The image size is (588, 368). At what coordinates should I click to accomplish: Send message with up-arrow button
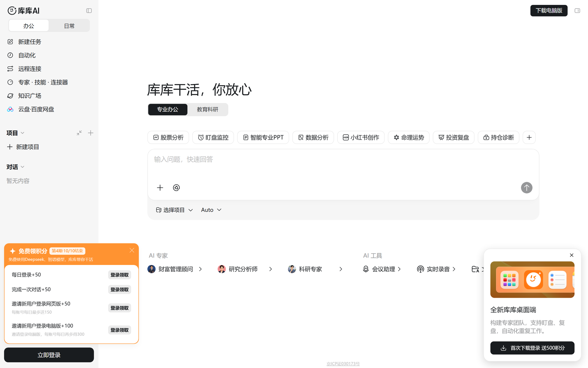(526, 188)
